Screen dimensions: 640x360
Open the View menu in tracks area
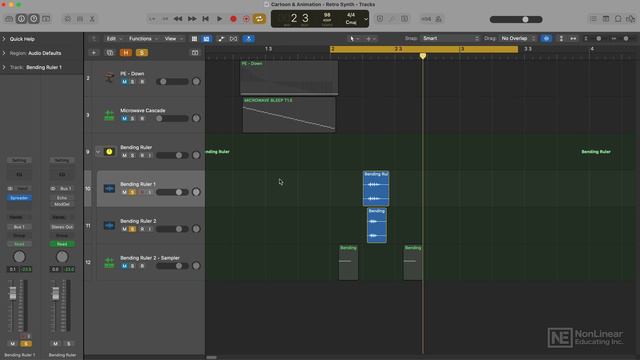pyautogui.click(x=173, y=39)
